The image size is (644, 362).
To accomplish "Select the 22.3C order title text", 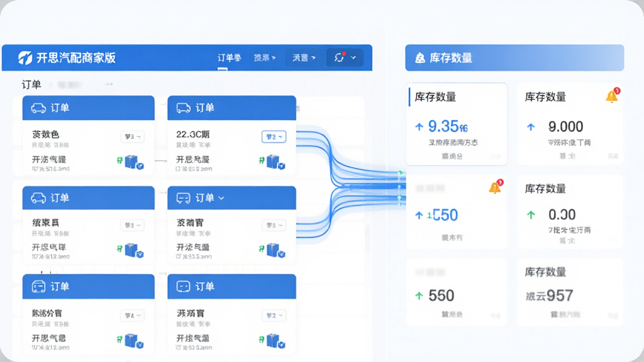I will 193,134.
